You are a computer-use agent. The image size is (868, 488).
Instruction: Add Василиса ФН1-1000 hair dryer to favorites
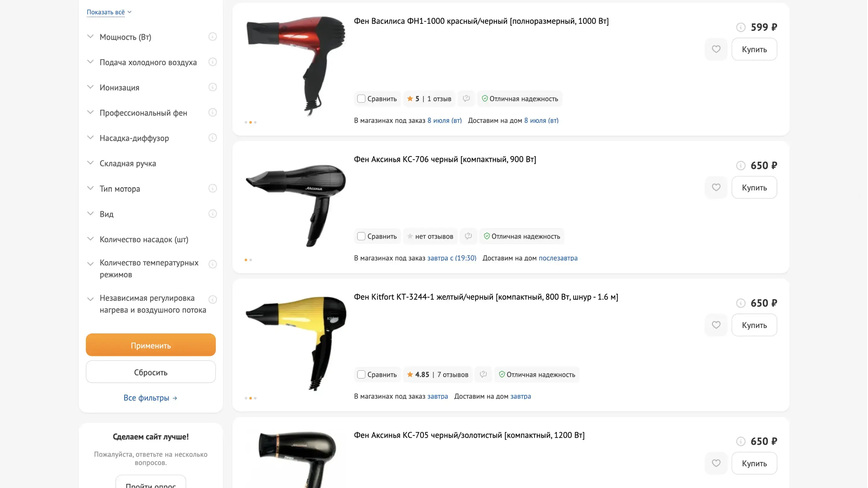(x=716, y=49)
